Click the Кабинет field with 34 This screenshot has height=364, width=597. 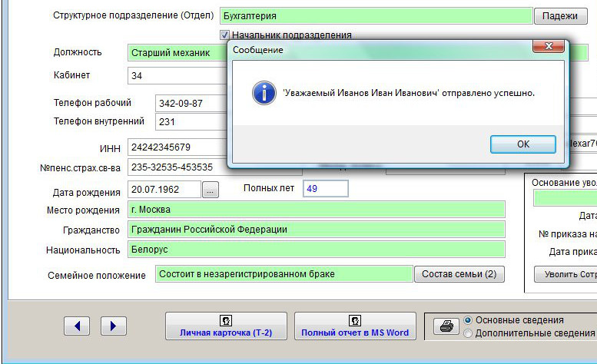point(177,76)
